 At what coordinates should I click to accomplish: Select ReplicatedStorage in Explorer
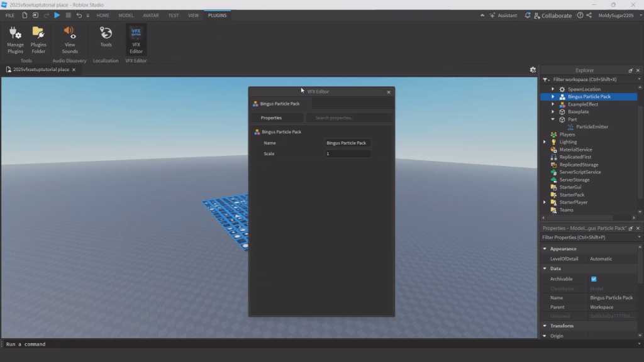point(579,165)
